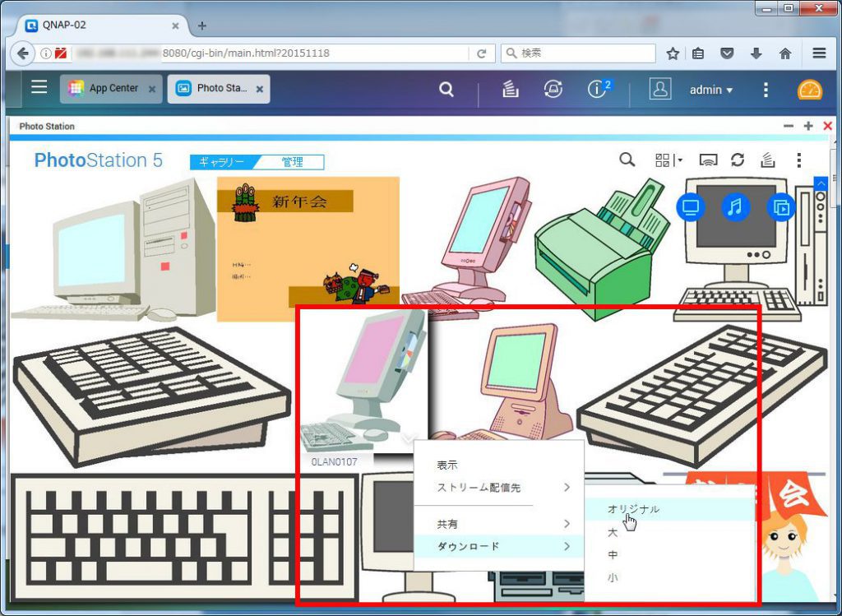The height and width of the screenshot is (616, 842).
Task: Collapse the blue arrow at panel top right
Action: (x=821, y=183)
